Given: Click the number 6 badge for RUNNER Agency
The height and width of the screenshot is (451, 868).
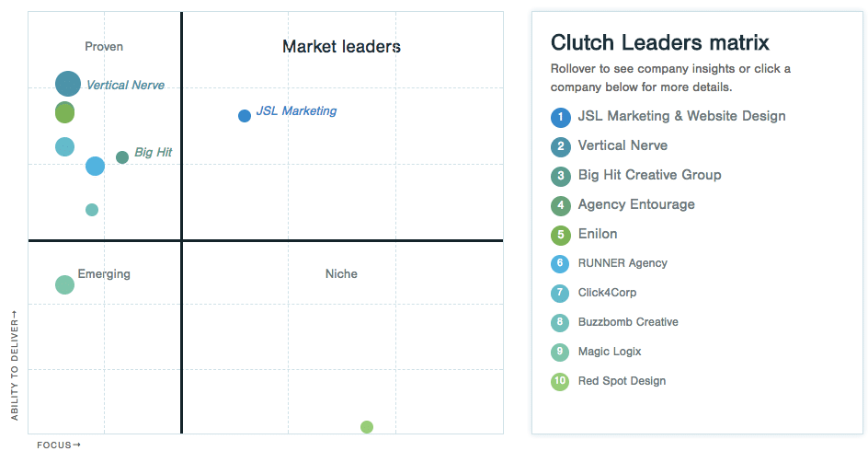Looking at the screenshot, I should coord(560,264).
